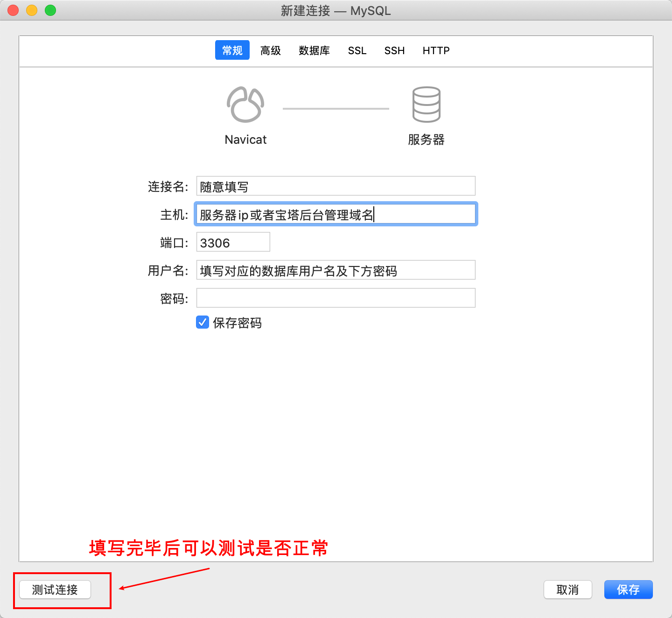Open the SSH settings tab
Screen dimensions: 672x618
pyautogui.click(x=394, y=50)
